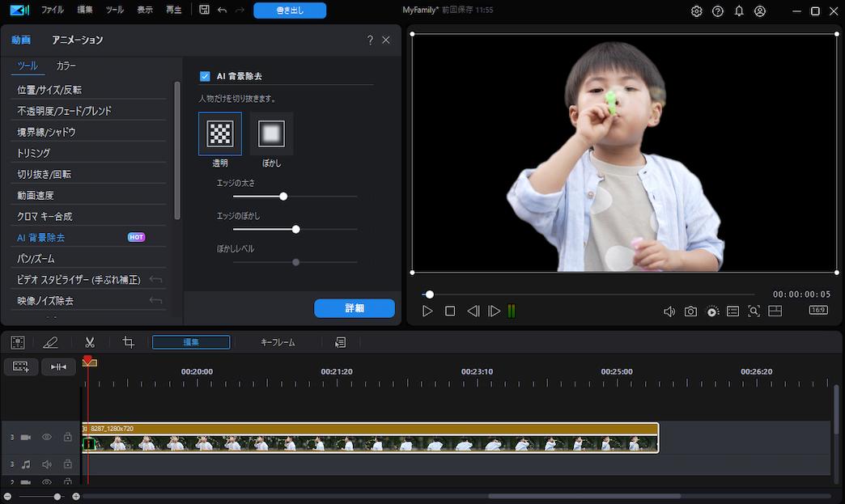Toggle visibility of the video track with eye icon

pyautogui.click(x=47, y=437)
